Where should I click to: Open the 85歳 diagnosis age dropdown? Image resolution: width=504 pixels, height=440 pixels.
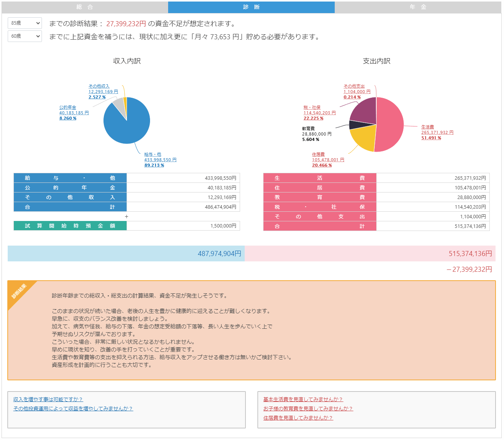pyautogui.click(x=25, y=23)
